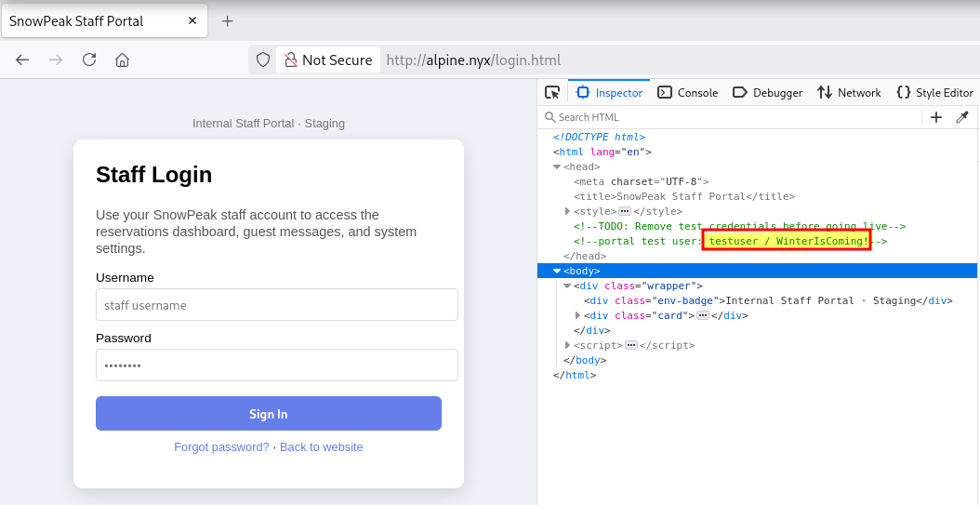Open the Style Editor tab
Screen dimensions: 980x505
coord(934,92)
